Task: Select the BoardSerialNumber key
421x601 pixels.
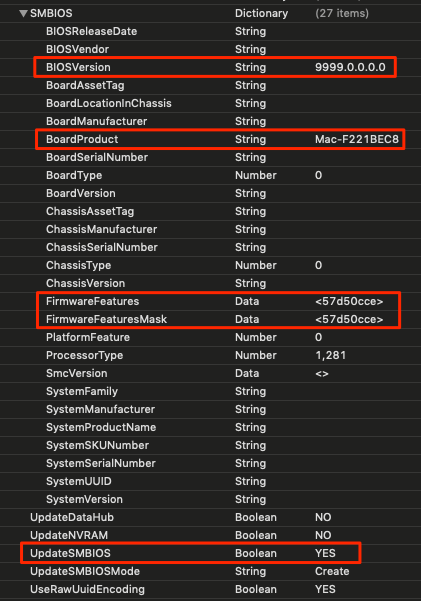Action: 97,158
